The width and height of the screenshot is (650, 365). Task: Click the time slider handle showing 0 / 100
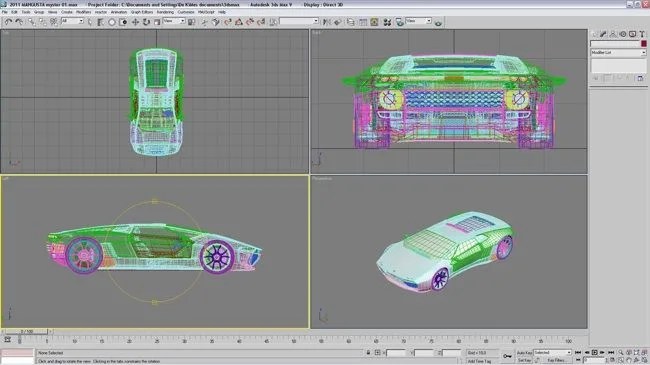[x=27, y=331]
